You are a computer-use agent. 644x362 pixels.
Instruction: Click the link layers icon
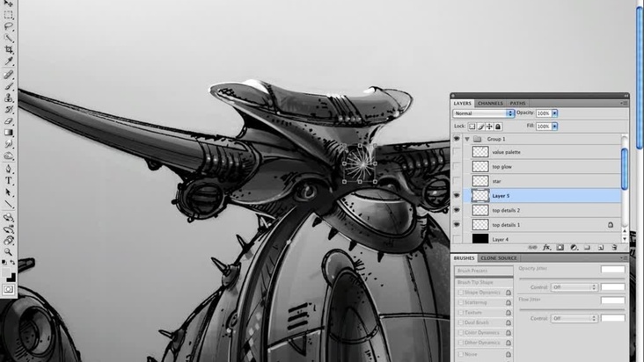(x=532, y=247)
